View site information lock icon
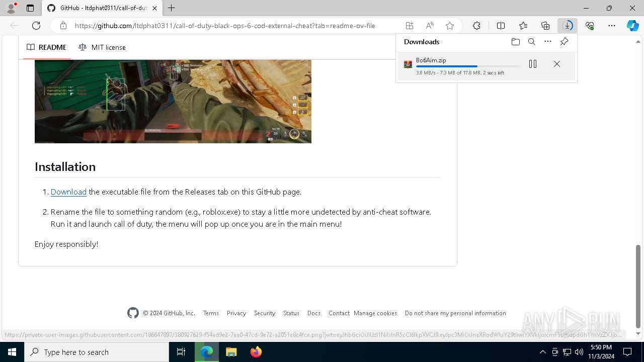 tap(63, 26)
